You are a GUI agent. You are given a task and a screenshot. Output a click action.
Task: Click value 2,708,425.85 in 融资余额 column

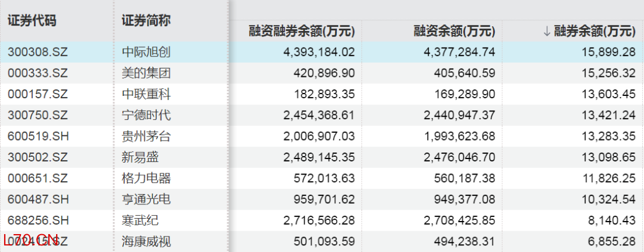460,220
